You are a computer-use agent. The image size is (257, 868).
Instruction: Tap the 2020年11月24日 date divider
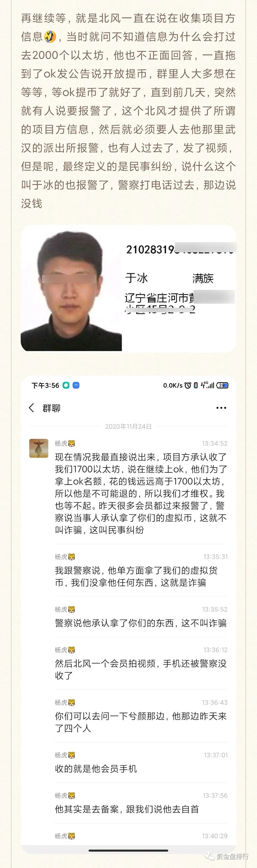click(x=128, y=426)
